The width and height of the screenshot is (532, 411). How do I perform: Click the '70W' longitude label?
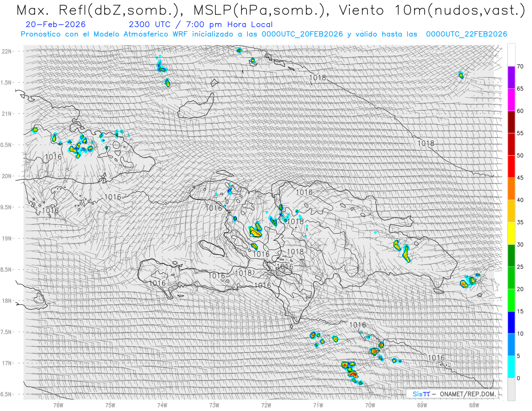pos(370,405)
